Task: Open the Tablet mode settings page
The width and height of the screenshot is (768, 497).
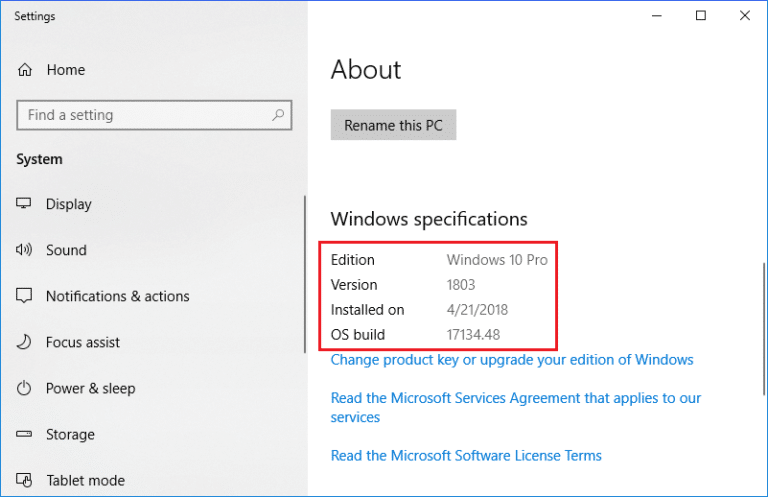Action: click(x=86, y=480)
